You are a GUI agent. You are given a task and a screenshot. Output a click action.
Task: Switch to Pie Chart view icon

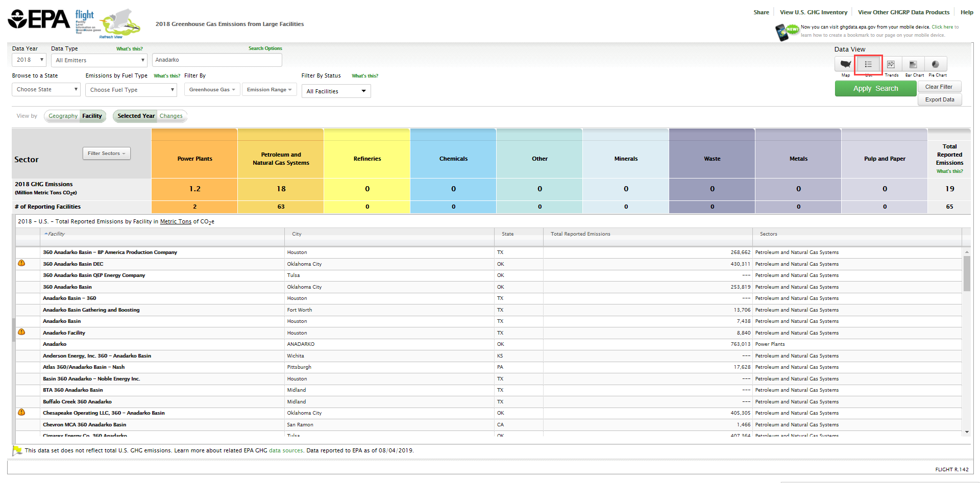click(x=936, y=64)
